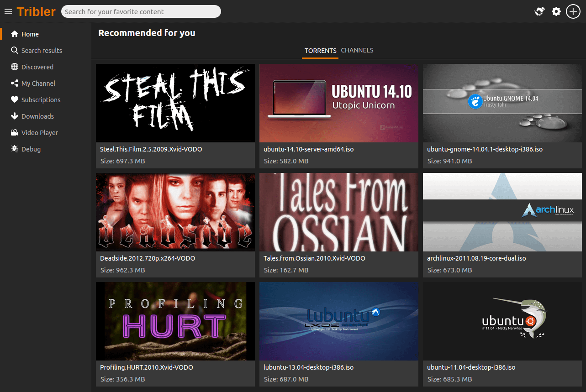Open the Debug bug icon
The height and width of the screenshot is (392, 586).
(15, 149)
